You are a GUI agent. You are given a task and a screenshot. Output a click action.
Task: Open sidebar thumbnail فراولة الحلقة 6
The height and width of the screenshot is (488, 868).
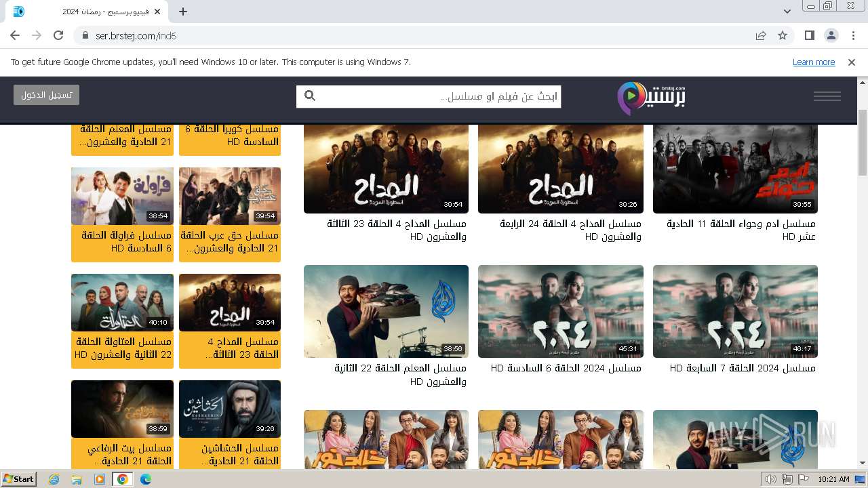point(122,196)
